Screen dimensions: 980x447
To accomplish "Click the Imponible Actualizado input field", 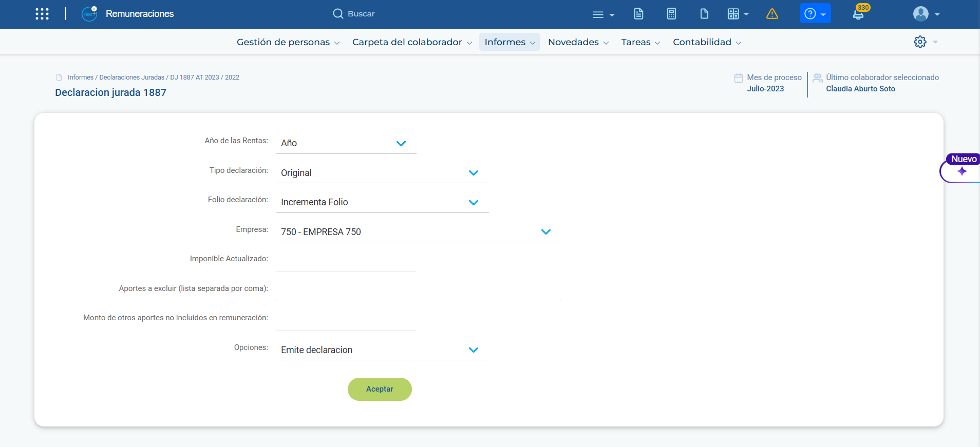I will point(346,261).
